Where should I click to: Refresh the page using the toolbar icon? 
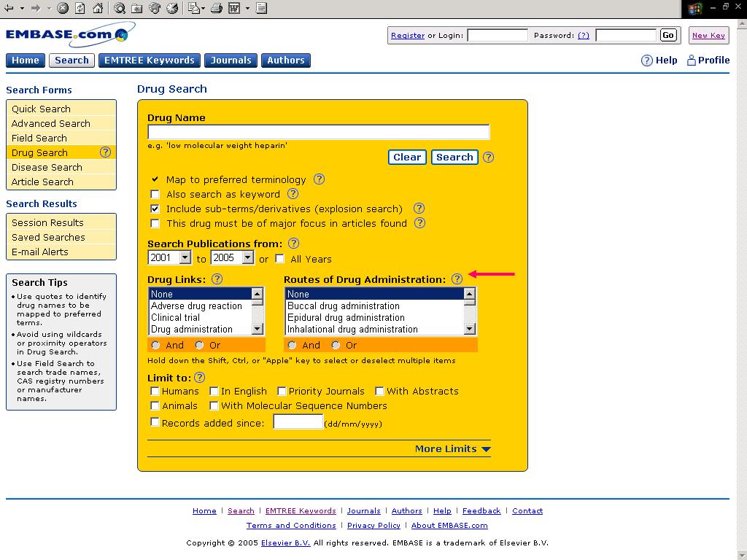80,8
